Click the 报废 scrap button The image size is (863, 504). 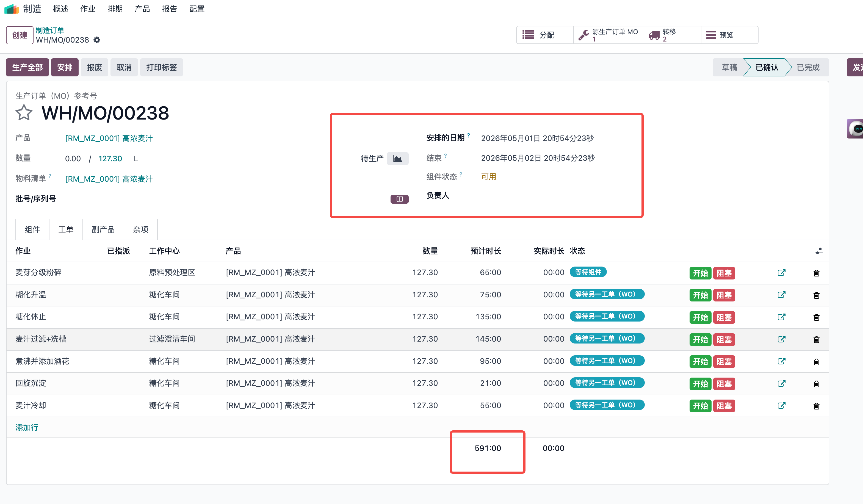95,67
